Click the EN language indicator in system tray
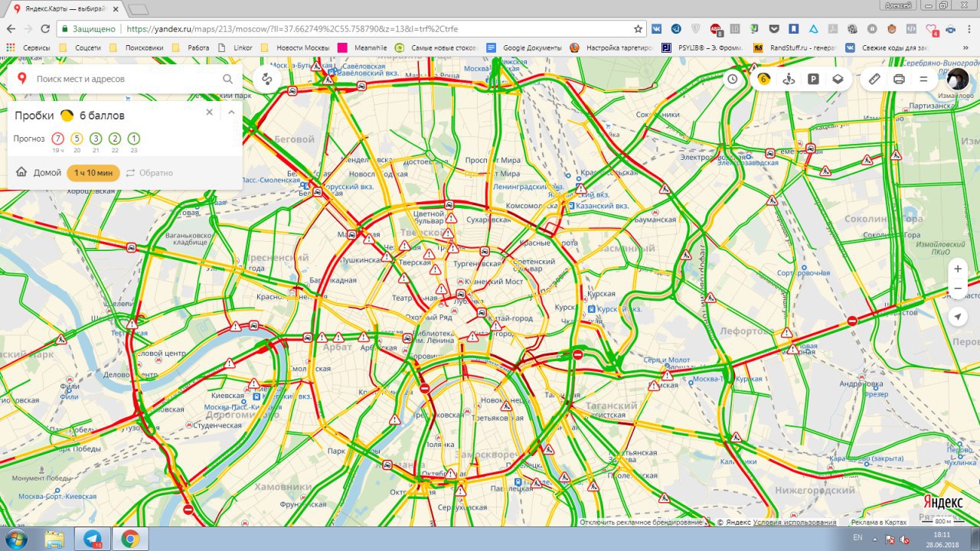 click(857, 538)
